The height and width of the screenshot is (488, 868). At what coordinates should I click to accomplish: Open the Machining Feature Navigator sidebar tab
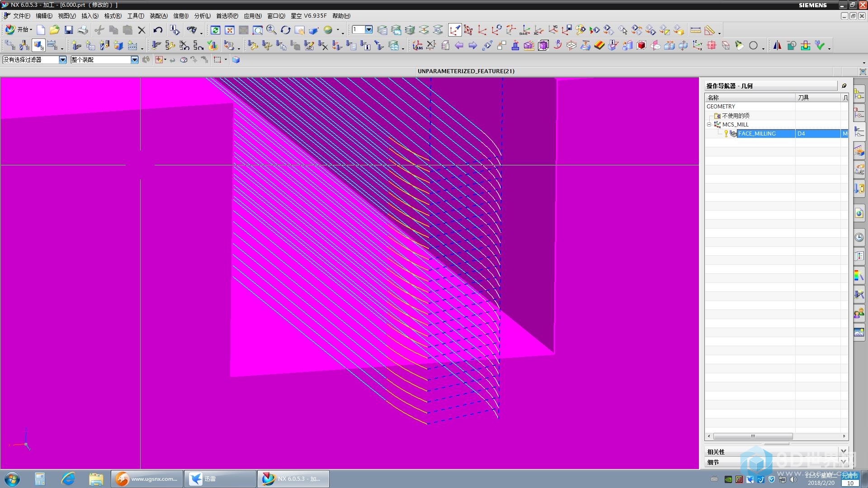(859, 151)
